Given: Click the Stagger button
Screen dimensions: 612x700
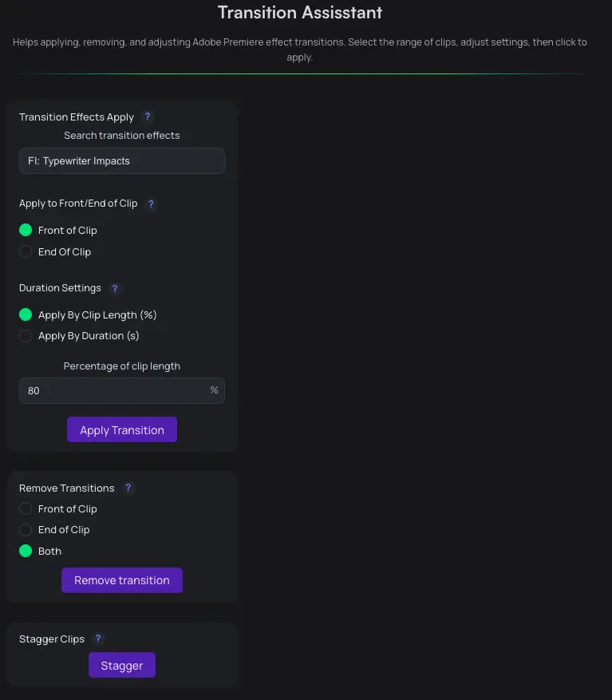Looking at the screenshot, I should pos(122,666).
